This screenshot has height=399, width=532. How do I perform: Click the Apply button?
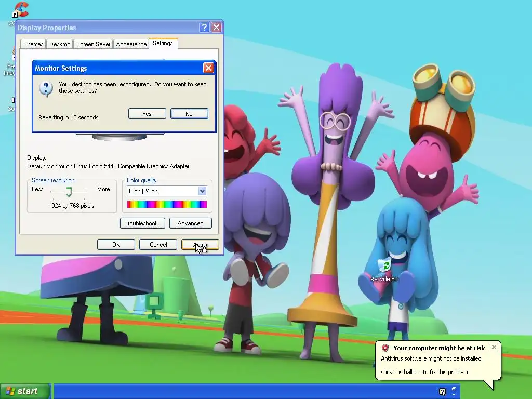click(x=200, y=245)
